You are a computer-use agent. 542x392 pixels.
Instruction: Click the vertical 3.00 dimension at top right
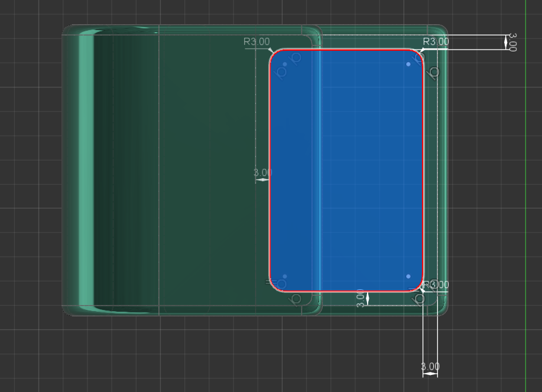512,42
